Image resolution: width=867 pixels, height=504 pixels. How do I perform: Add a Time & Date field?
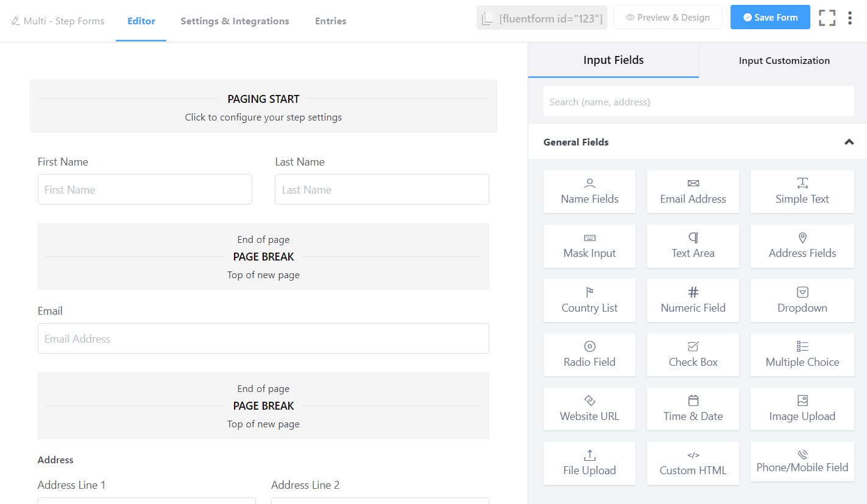tap(693, 408)
